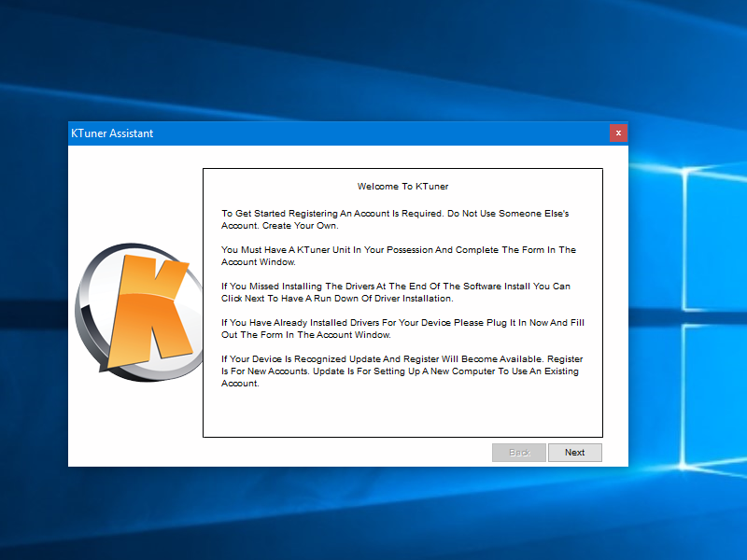The image size is (747, 560).
Task: Close the KTuner Assistant window
Action: click(x=618, y=133)
